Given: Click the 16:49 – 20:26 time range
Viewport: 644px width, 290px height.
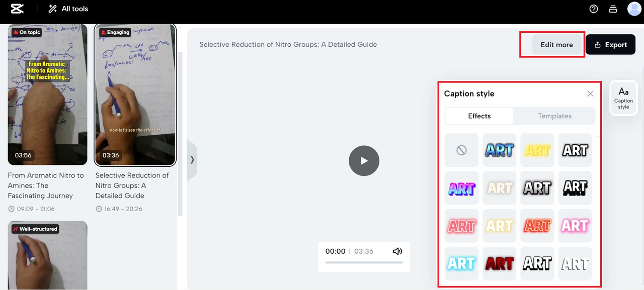Looking at the screenshot, I should point(123,209).
